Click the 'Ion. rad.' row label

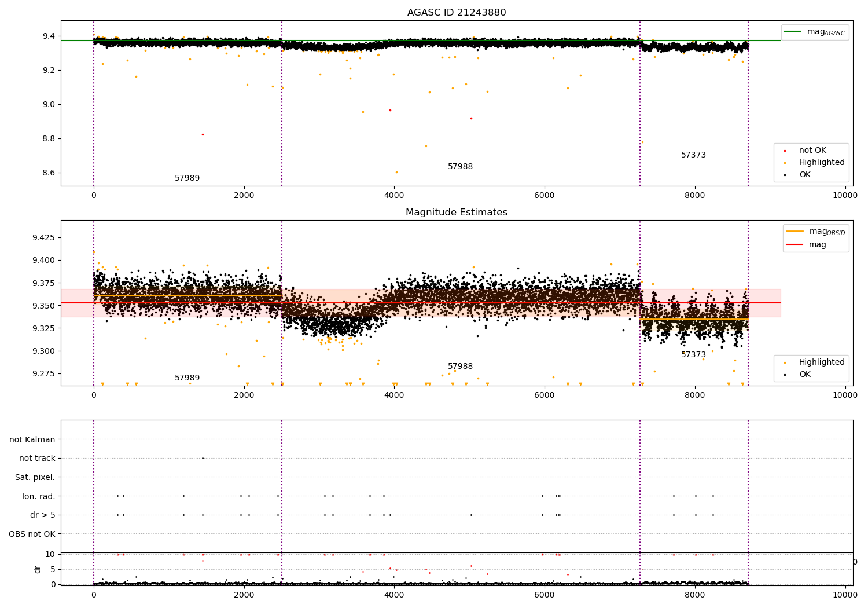tap(39, 496)
